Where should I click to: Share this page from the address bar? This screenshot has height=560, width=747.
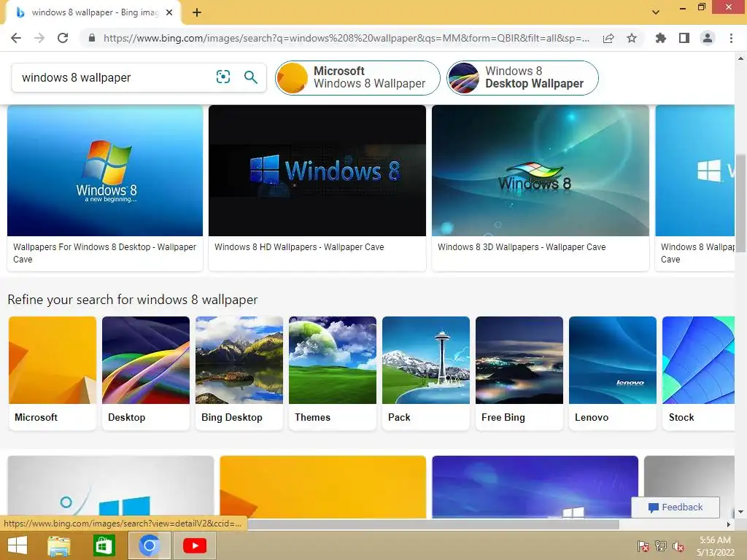pyautogui.click(x=608, y=38)
